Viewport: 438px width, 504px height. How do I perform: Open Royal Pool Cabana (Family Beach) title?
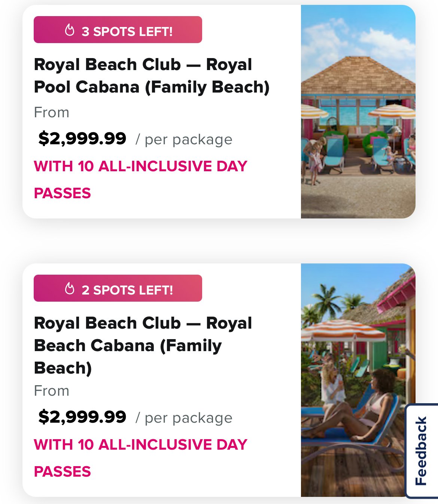click(x=152, y=76)
